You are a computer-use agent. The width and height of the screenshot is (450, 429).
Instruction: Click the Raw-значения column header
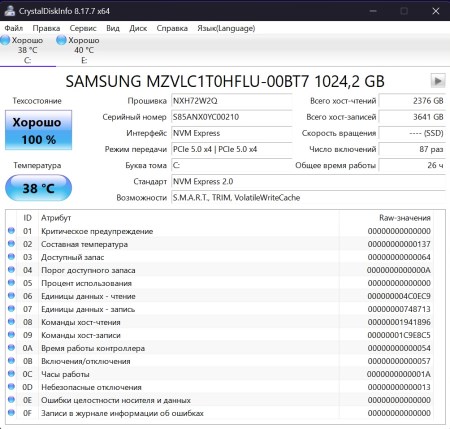coord(386,218)
